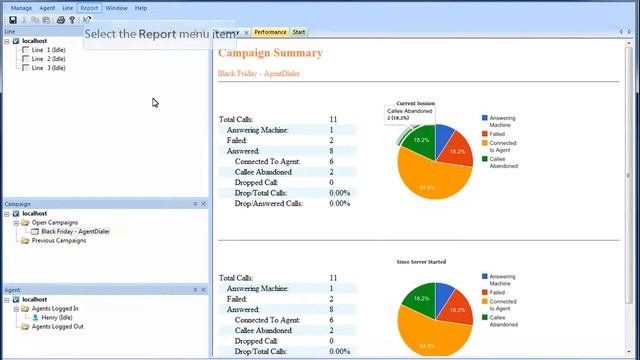Image resolution: width=640 pixels, height=360 pixels.
Task: Open the Window menu
Action: point(116,8)
